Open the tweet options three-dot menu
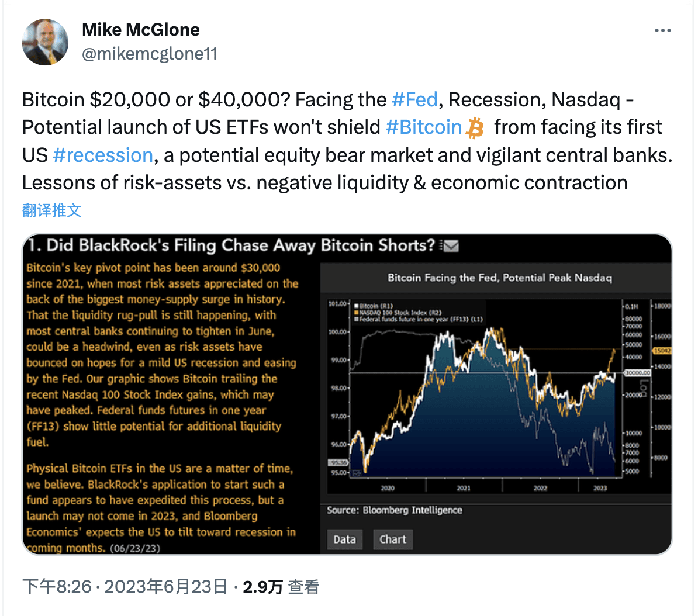The image size is (698, 616). click(664, 30)
